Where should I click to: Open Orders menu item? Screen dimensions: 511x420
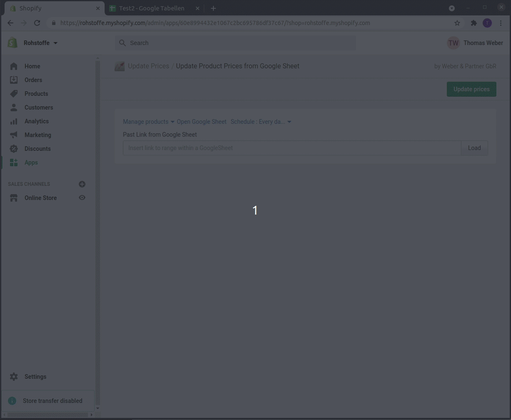point(33,80)
